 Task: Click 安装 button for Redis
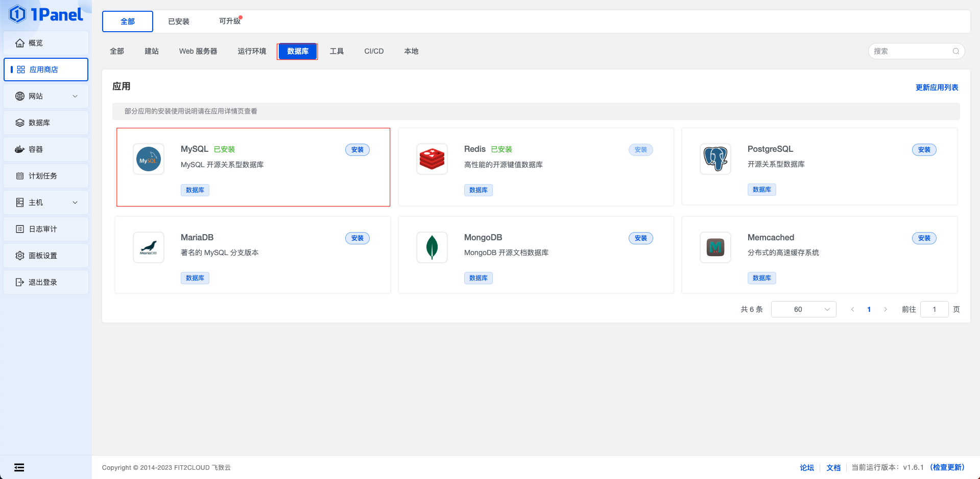point(641,150)
